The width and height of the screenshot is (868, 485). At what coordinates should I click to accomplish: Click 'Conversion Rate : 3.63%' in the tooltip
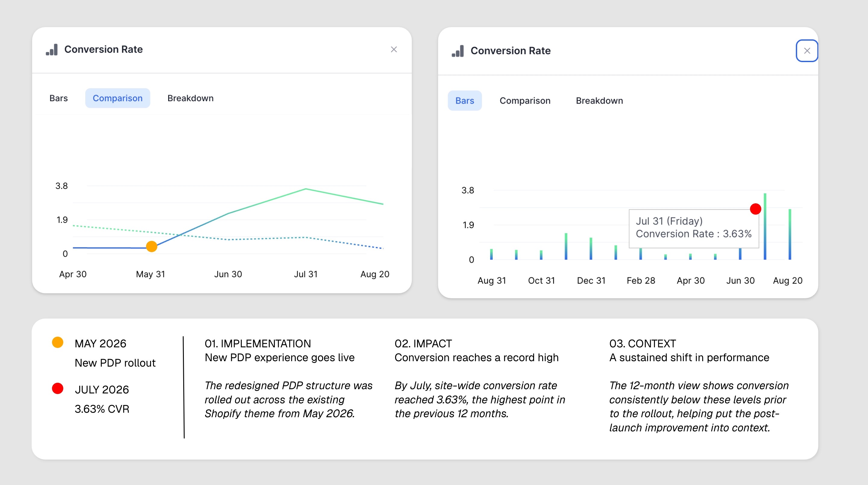pos(694,234)
